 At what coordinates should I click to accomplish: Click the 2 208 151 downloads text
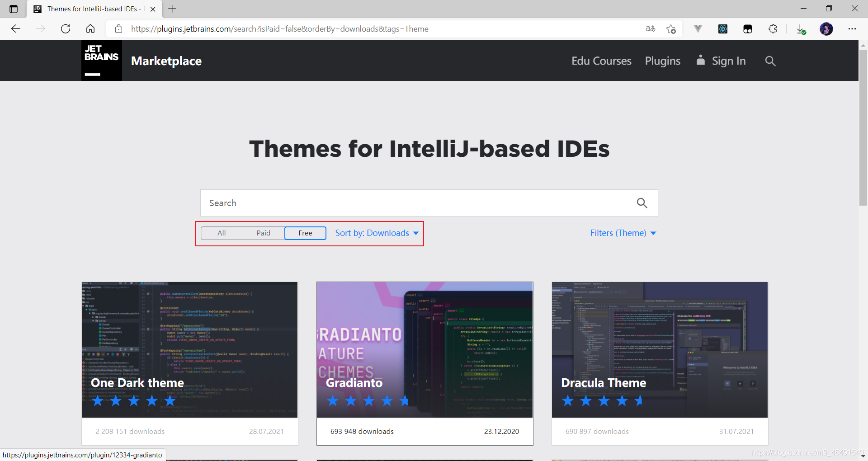click(130, 432)
